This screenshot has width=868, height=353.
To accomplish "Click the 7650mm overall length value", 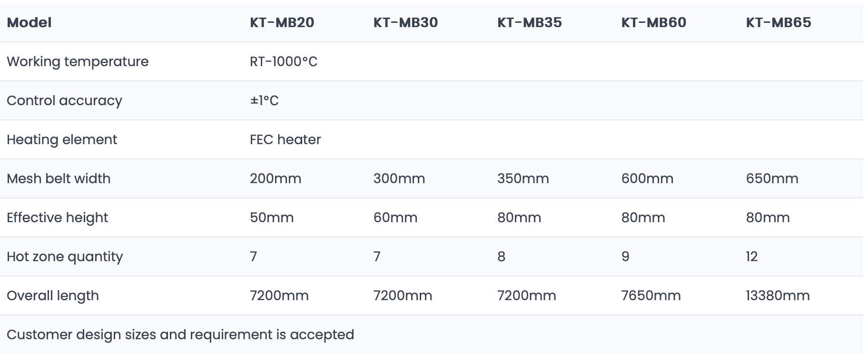I will tap(651, 295).
